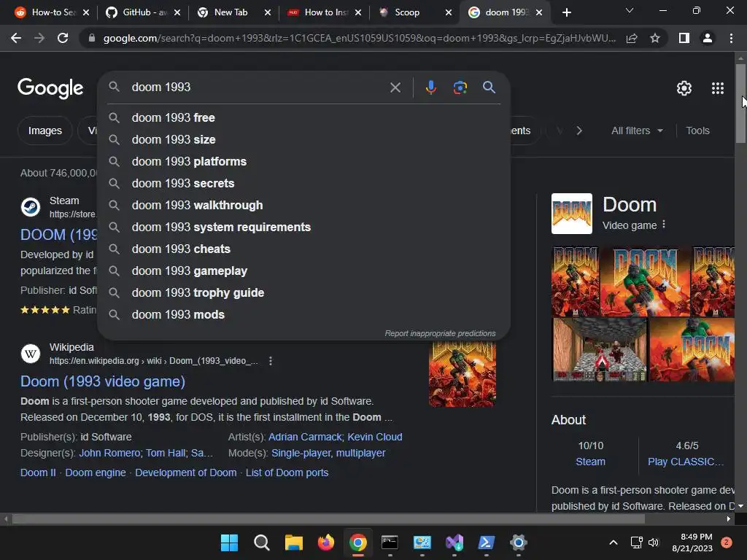Screen dimensions: 747x560
Task: Choose suggestion doom 1993 gameplay
Action: point(304,271)
